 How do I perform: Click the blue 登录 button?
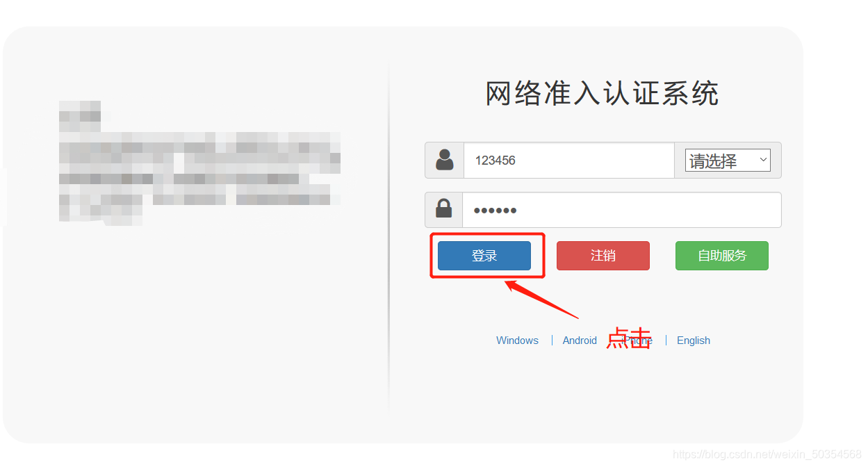click(484, 256)
